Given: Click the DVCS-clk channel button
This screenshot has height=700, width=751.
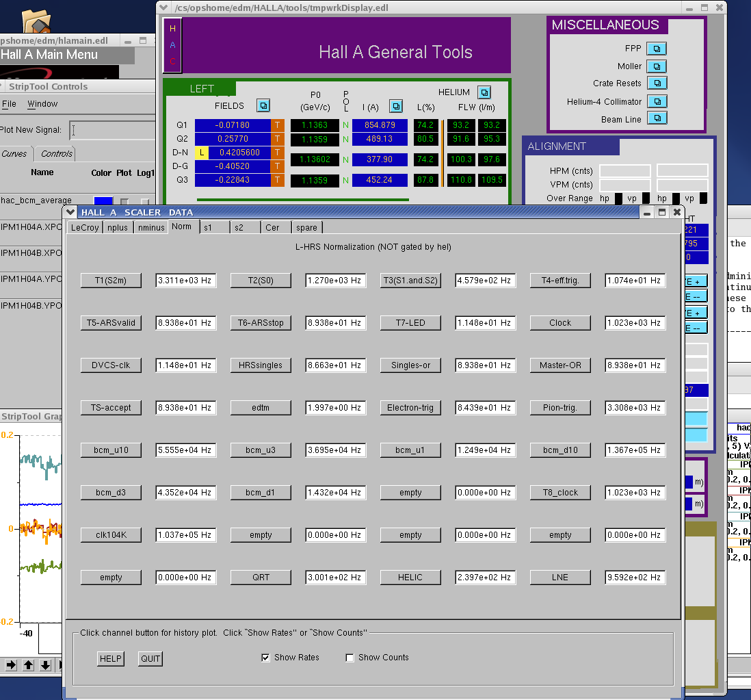Looking at the screenshot, I should [111, 365].
